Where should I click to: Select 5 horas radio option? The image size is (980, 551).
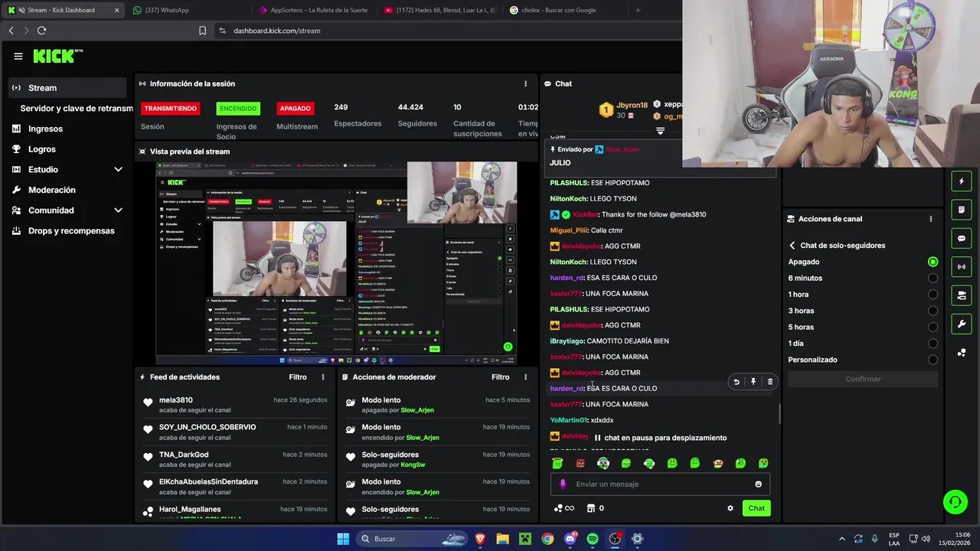coord(933,327)
